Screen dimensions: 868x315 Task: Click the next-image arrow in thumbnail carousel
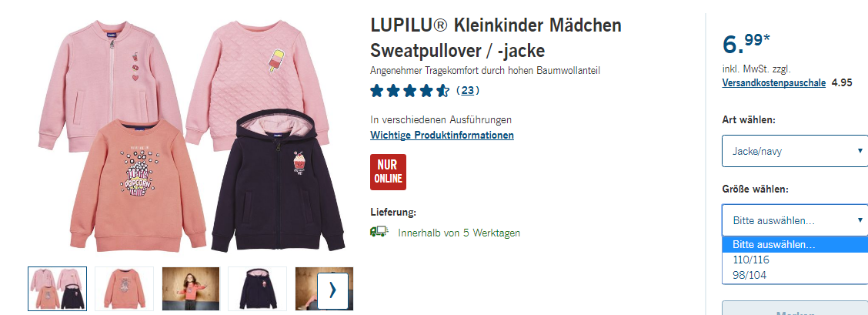(x=332, y=290)
